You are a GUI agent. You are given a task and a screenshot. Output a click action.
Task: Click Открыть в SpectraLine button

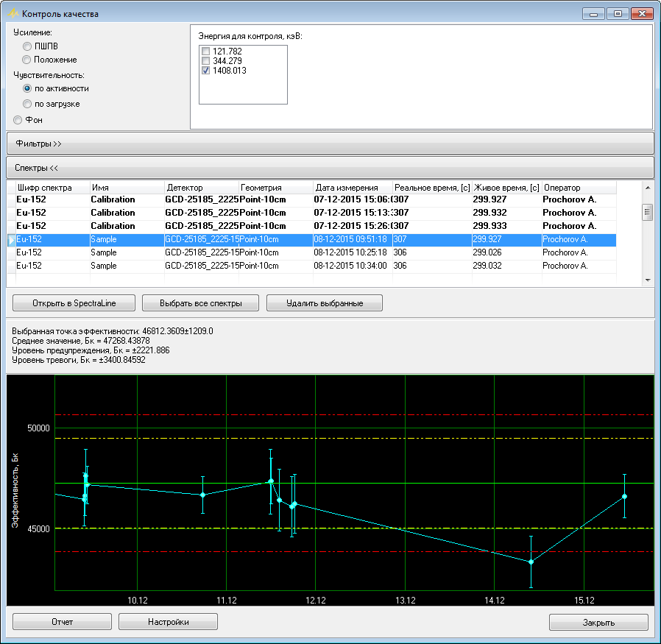pos(74,302)
